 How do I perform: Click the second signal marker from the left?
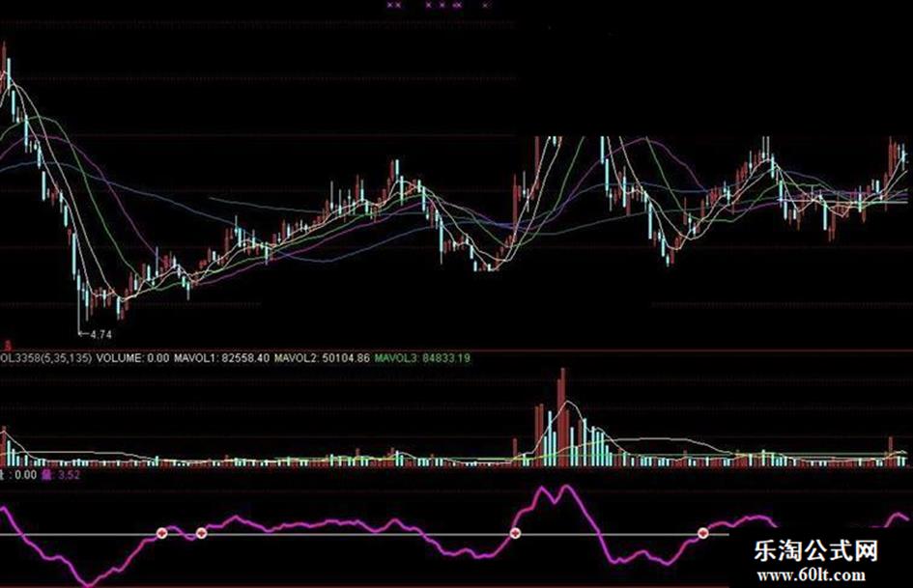point(201,533)
